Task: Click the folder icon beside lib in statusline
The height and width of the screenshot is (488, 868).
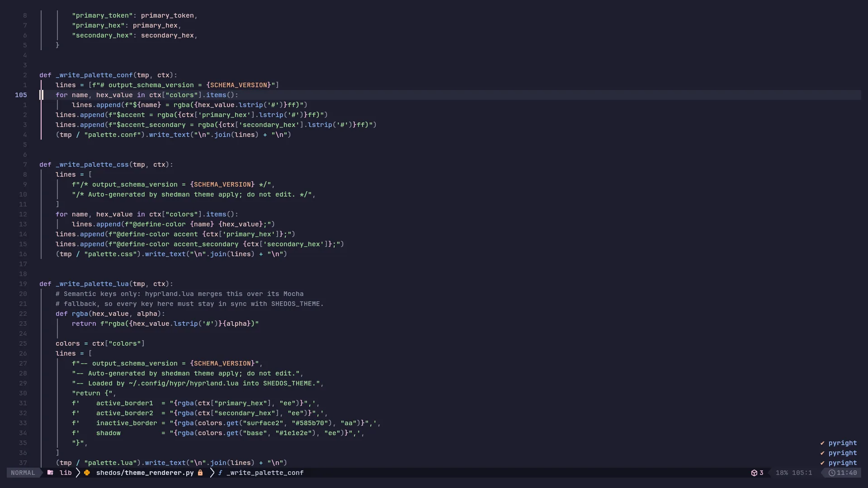Action: [x=50, y=473]
